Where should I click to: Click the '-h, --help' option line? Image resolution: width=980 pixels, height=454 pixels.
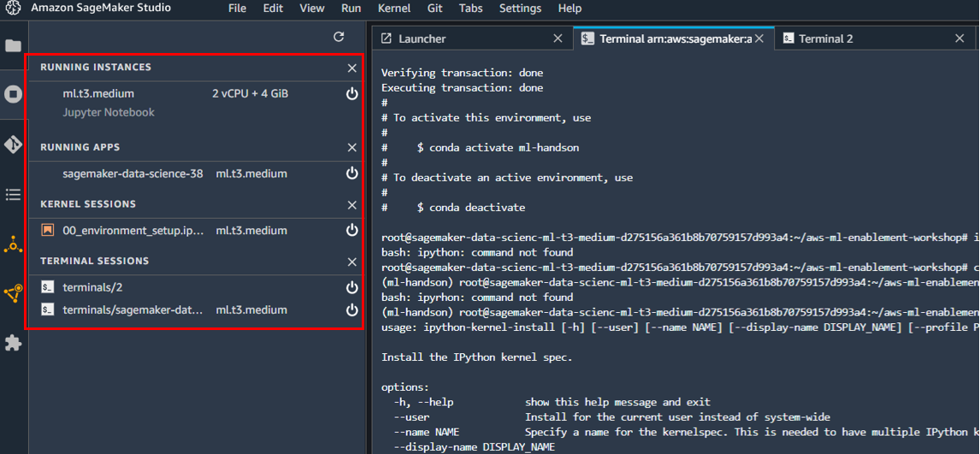click(552, 402)
